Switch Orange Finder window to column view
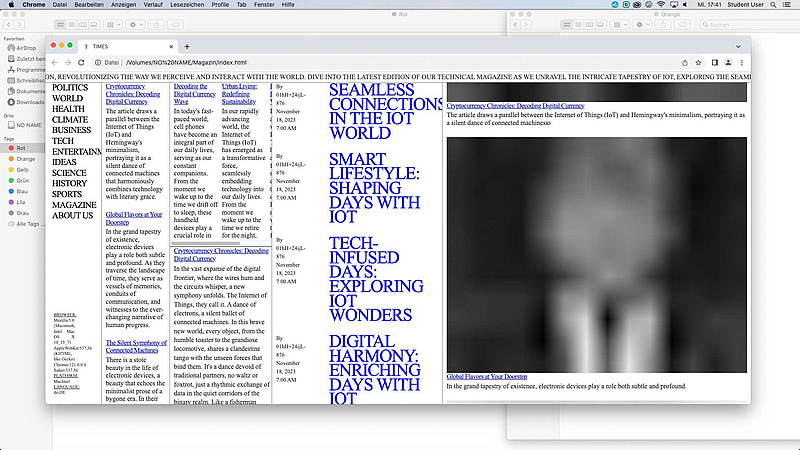 point(589,24)
